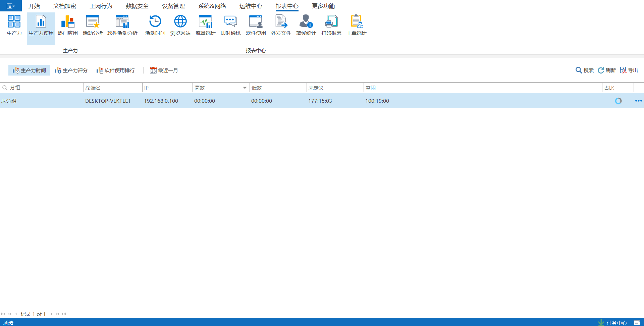Select the 生产力时间 view toggle
Viewport: 644px width, 326px height.
coord(30,70)
